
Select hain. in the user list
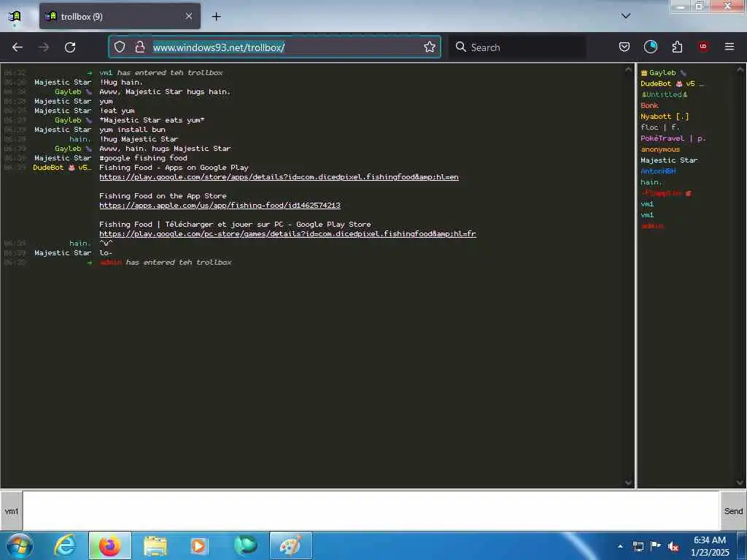pos(651,182)
